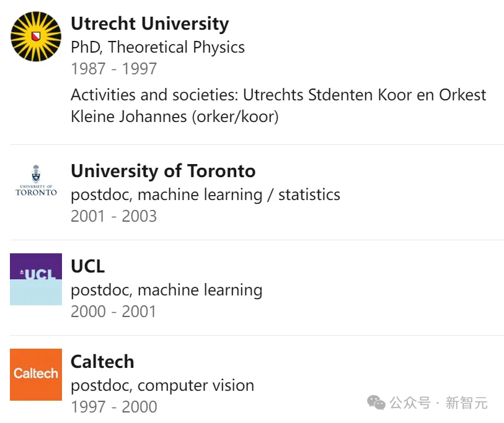The image size is (504, 423).
Task: Click the 2000 - 2001 date range
Action: click(113, 312)
